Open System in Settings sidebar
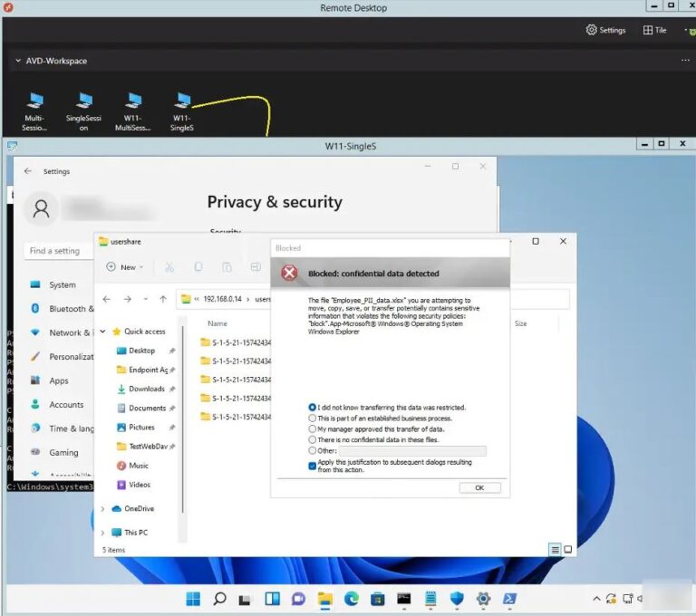 click(63, 284)
